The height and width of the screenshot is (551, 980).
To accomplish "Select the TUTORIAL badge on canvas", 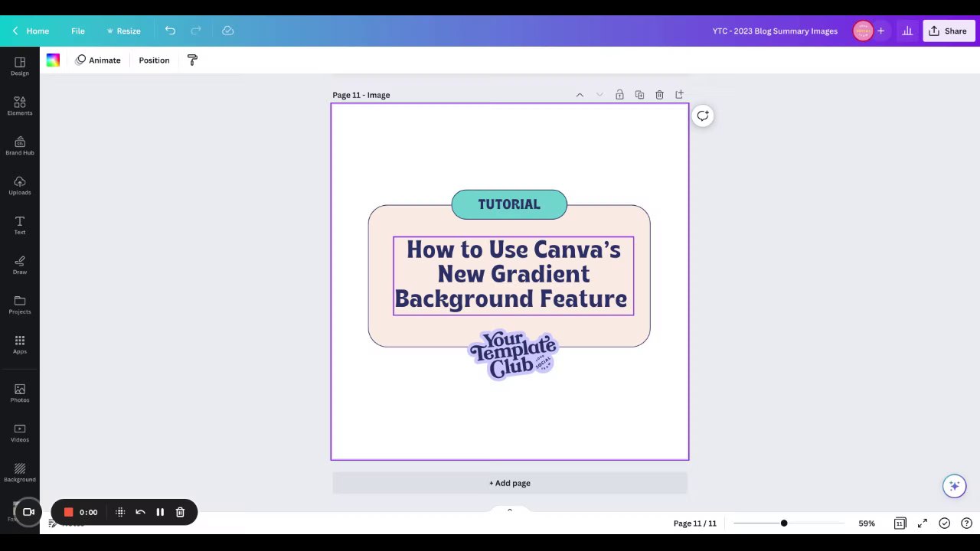I will point(509,204).
